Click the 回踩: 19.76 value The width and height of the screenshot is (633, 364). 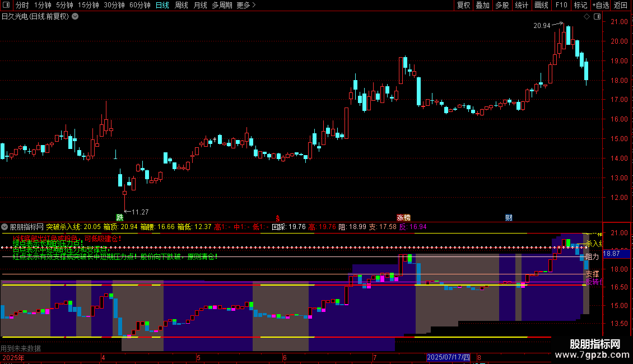pos(288,227)
